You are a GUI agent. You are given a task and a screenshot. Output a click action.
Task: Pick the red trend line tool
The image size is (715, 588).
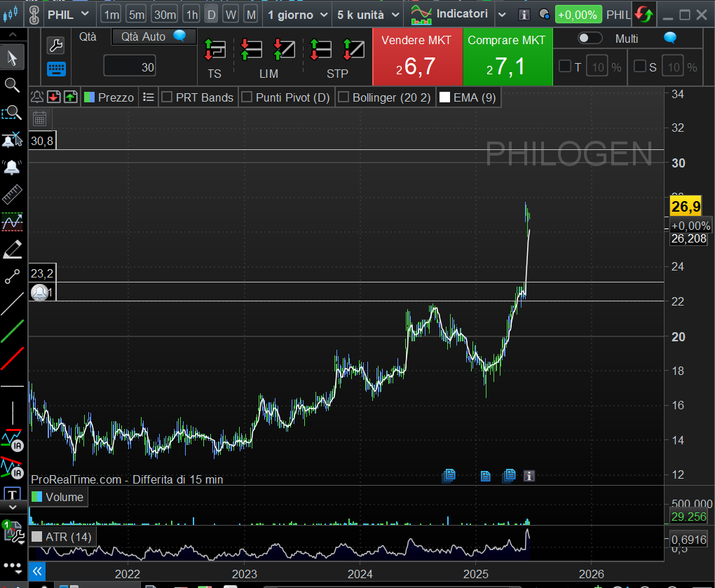13,358
